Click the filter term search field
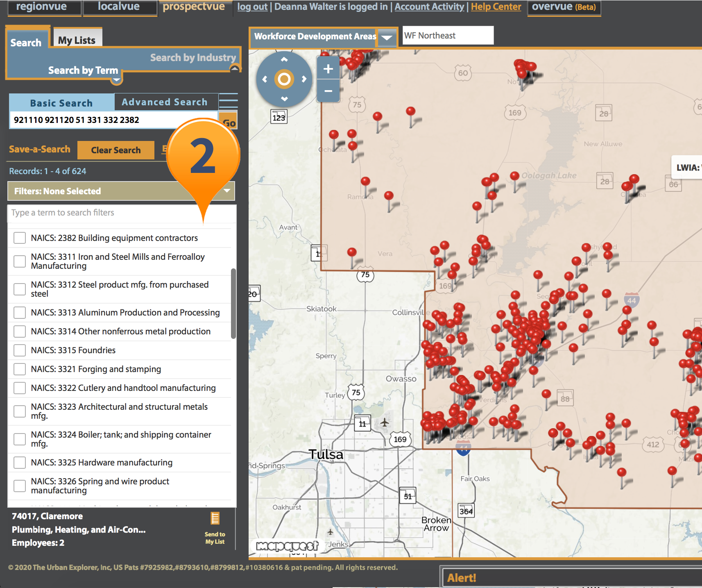 122,213
